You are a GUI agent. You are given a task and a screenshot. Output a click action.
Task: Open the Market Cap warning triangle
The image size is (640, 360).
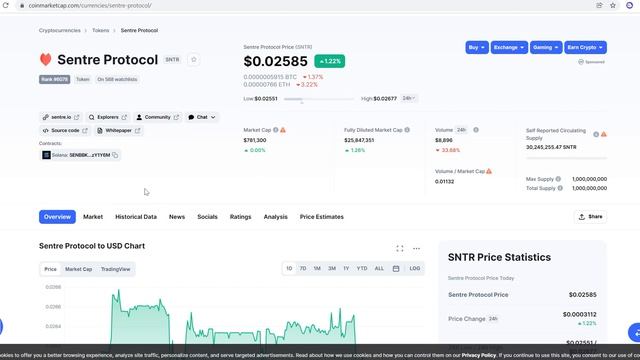tap(283, 130)
